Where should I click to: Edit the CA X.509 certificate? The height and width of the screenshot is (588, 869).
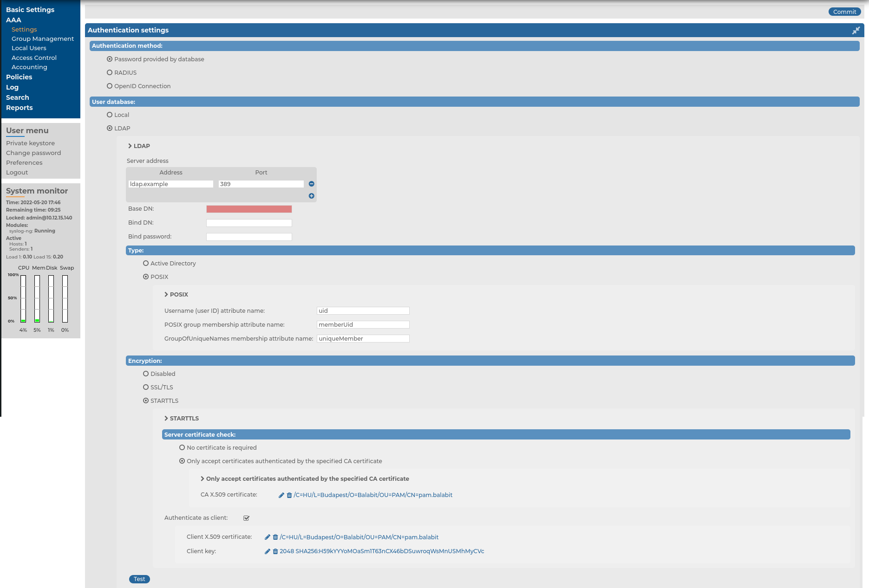click(x=281, y=495)
